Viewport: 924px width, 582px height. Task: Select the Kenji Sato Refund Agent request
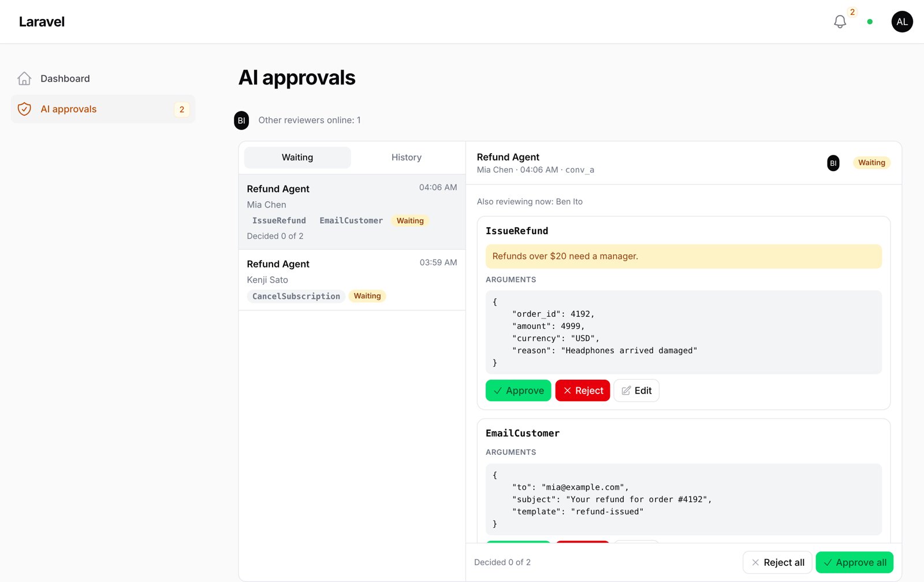[x=352, y=280]
